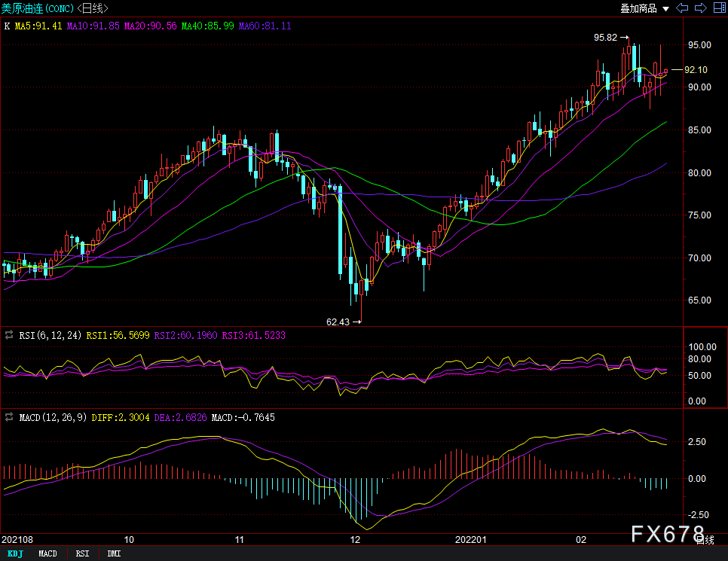728x561 pixels.
Task: Click the 美原油连(CONC) title
Action: point(38,8)
